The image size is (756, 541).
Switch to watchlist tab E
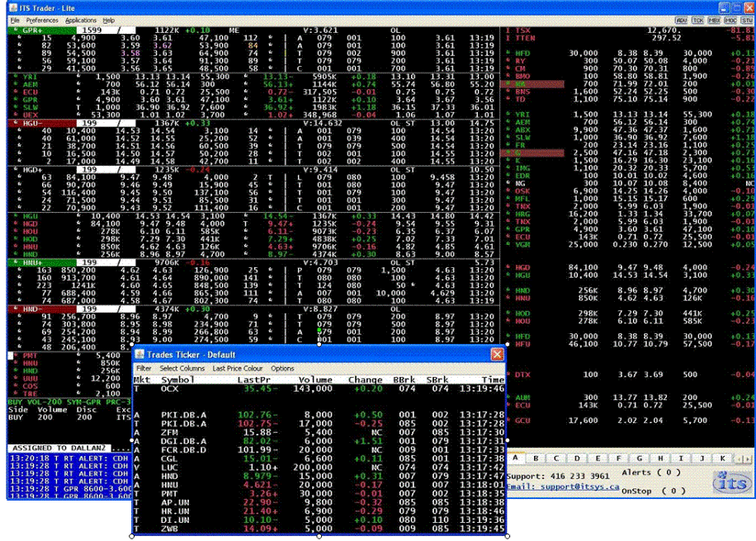coord(598,459)
